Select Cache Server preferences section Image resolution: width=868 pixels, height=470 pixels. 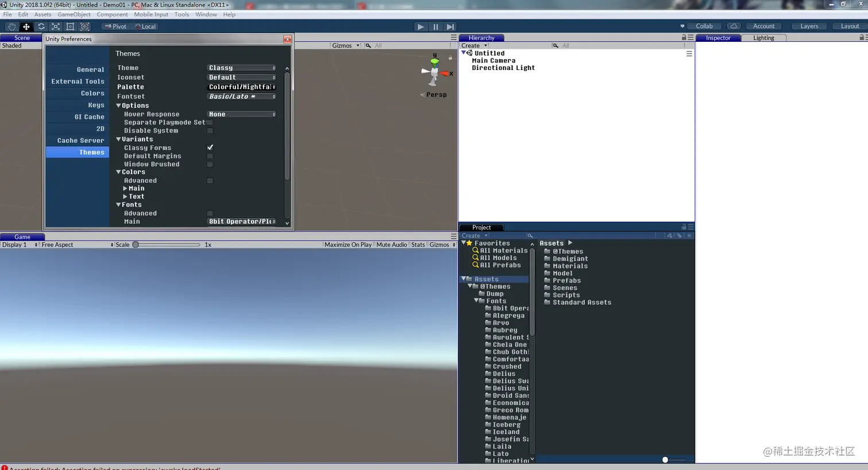pos(77,140)
